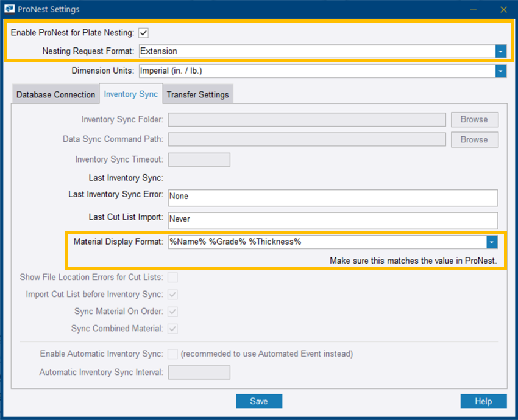Enable Automatic Inventory Sync checkbox
Viewport: 518px width, 420px height.
172,354
